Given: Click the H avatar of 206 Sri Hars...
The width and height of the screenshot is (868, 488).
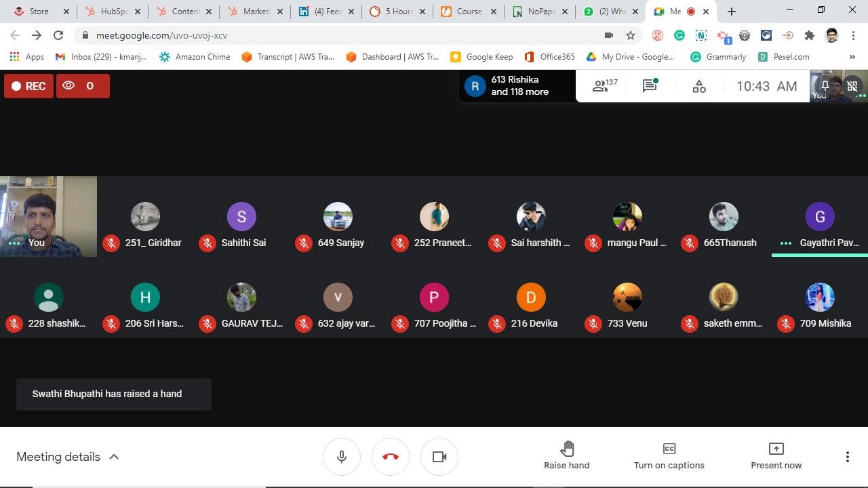Looking at the screenshot, I should tap(145, 298).
